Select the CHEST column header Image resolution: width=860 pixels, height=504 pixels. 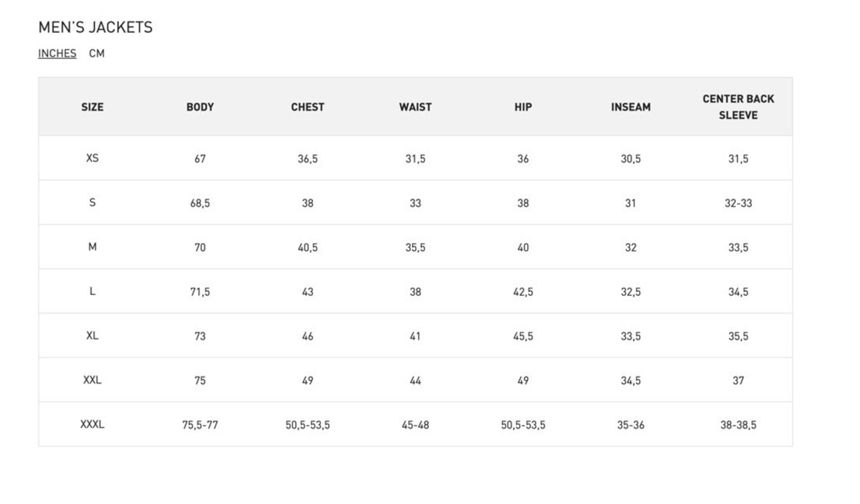pyautogui.click(x=308, y=107)
